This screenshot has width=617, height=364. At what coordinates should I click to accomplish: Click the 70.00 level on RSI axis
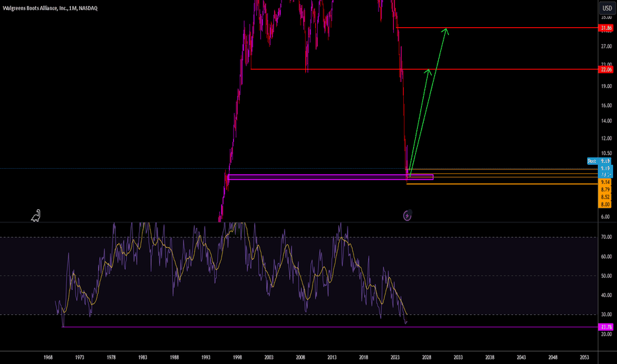[606, 237]
